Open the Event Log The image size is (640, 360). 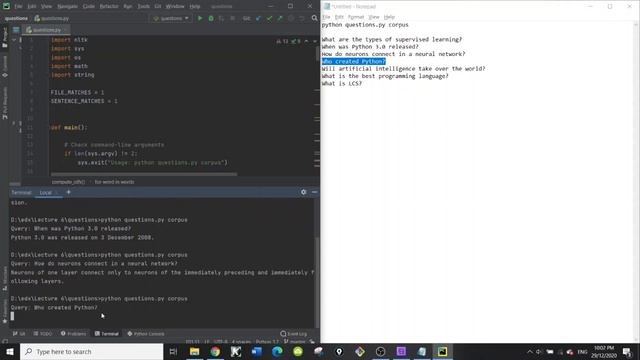coord(294,334)
